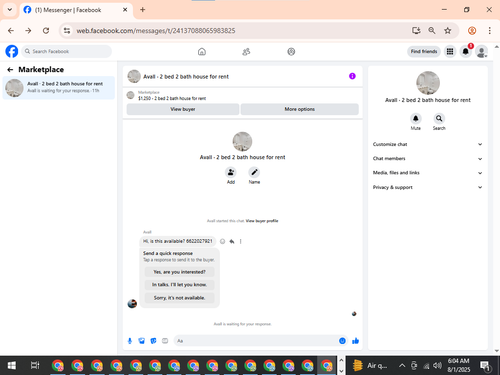Open Chrome's three-dot menu
Screen dimensions: 500x375
click(489, 31)
